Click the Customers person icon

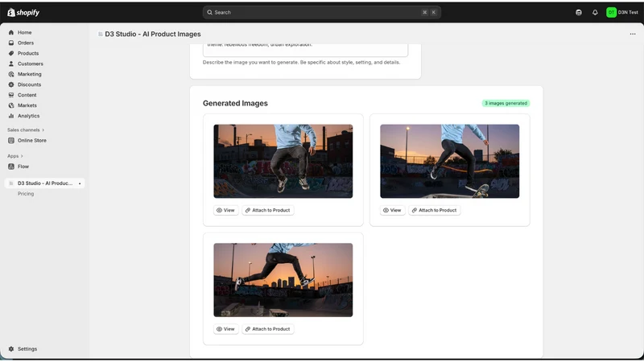tap(11, 64)
